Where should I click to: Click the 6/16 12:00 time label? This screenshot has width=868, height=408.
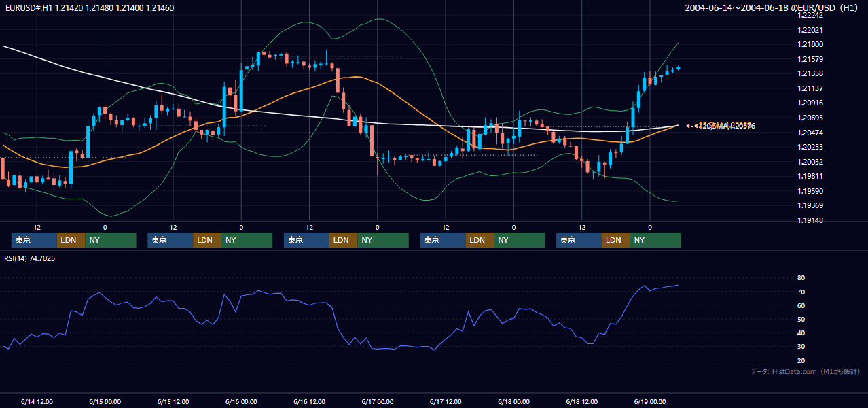tap(310, 401)
